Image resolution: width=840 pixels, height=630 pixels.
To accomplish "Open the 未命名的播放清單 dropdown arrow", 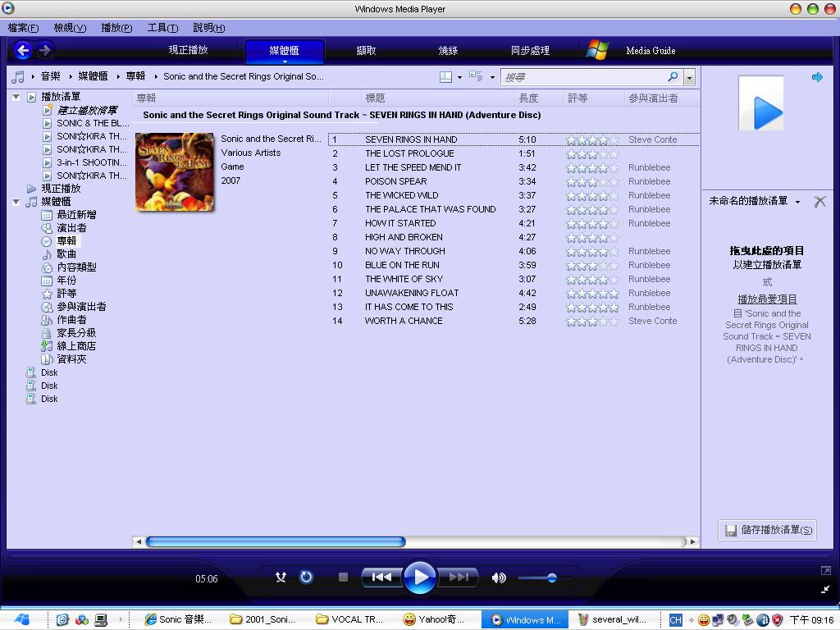I will point(797,202).
